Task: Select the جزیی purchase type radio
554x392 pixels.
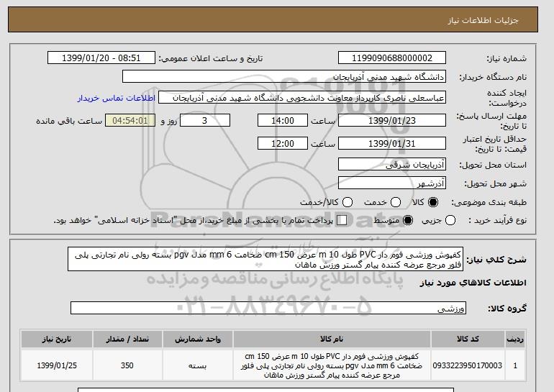Action: pos(450,220)
